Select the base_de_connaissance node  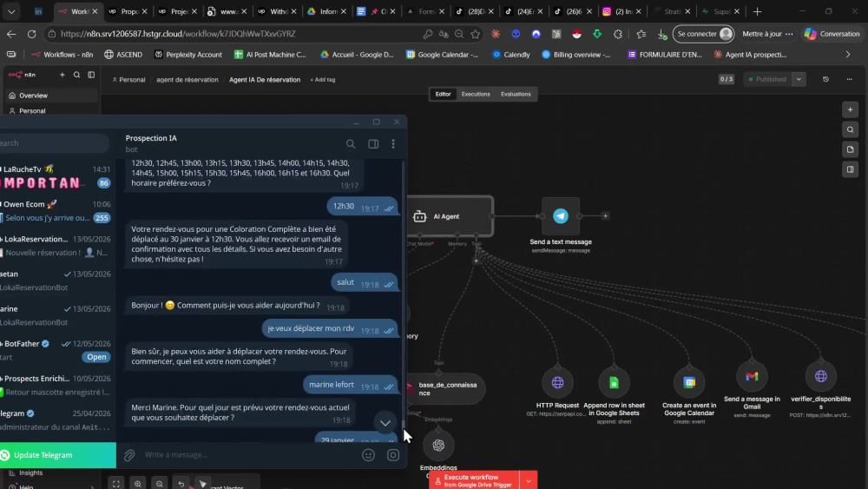446,389
